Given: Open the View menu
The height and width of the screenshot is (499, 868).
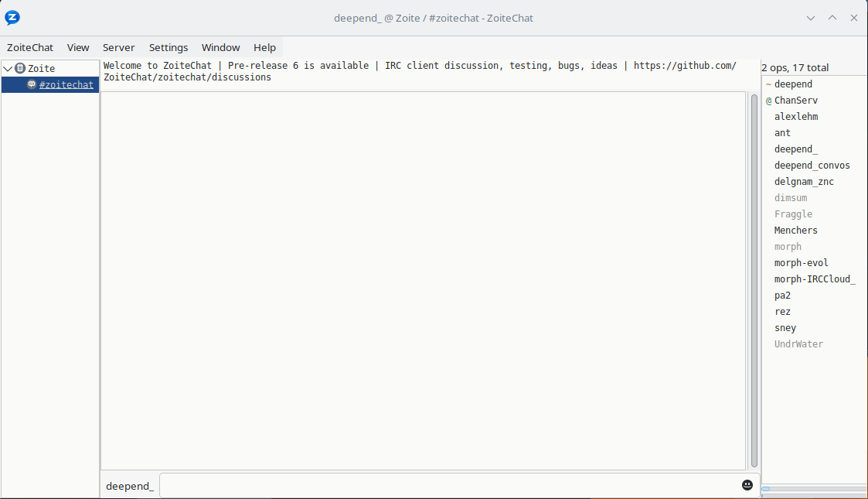Looking at the screenshot, I should 78,47.
